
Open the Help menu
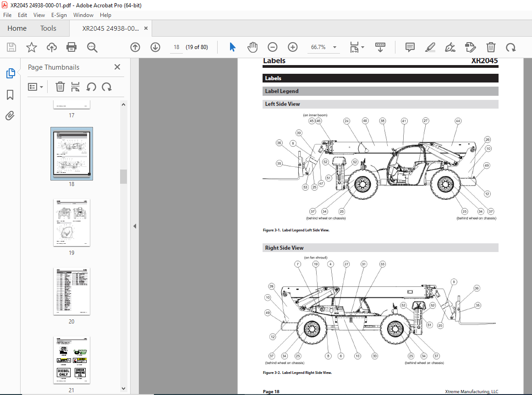105,15
